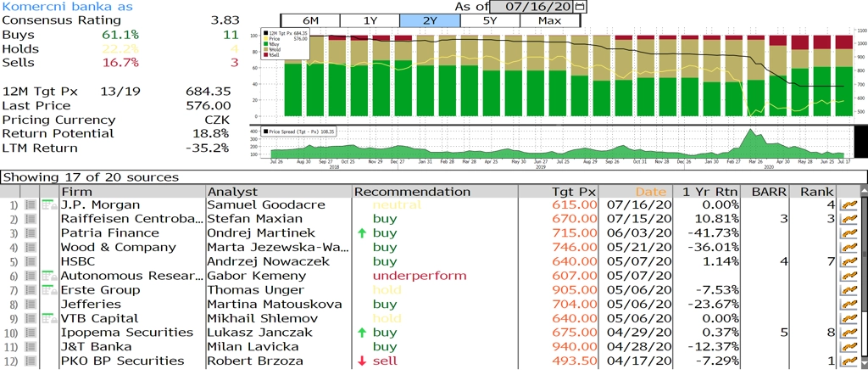Open the report list icon for Jefferies
This screenshot has height=375, width=868.
[31, 304]
